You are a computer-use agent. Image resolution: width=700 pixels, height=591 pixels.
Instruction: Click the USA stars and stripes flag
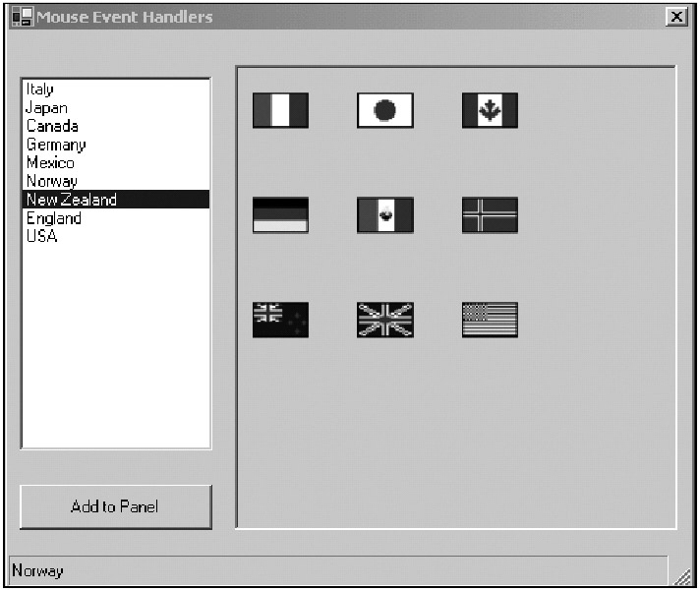[490, 320]
